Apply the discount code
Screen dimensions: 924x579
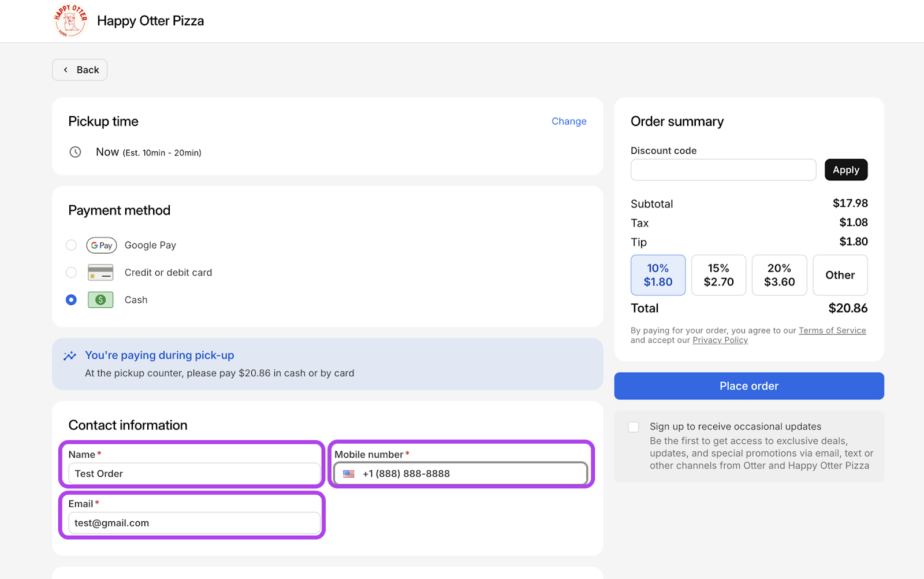coord(845,170)
